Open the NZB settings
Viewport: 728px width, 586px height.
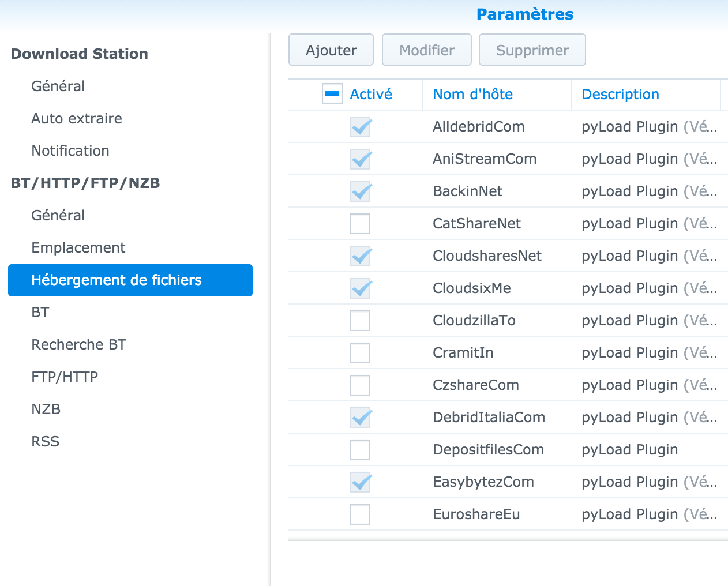(x=46, y=409)
